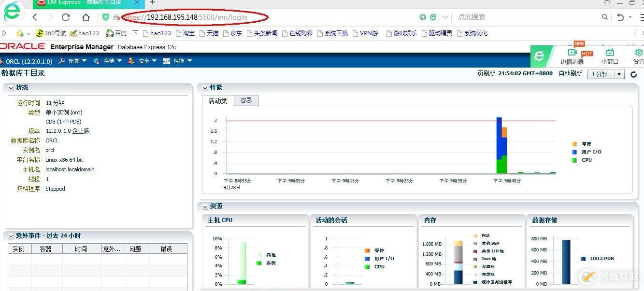The width and height of the screenshot is (644, 291).
Task: Collapse the 资源 (Resources) section
Action: pos(204,206)
